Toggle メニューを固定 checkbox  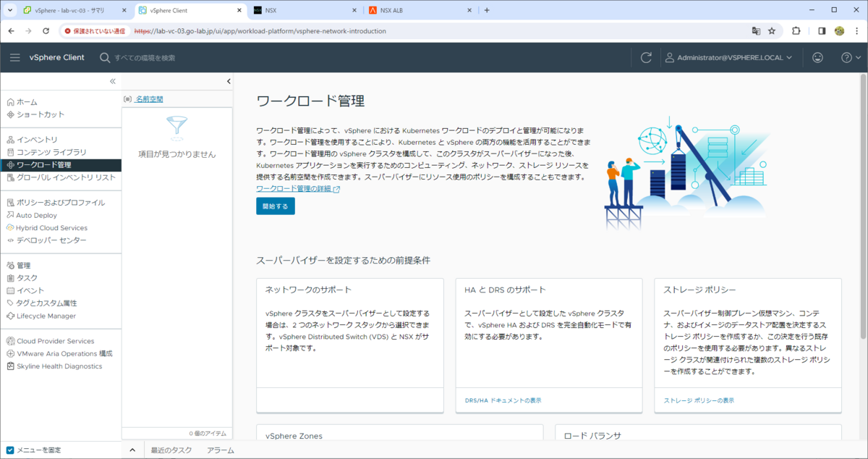(10, 450)
